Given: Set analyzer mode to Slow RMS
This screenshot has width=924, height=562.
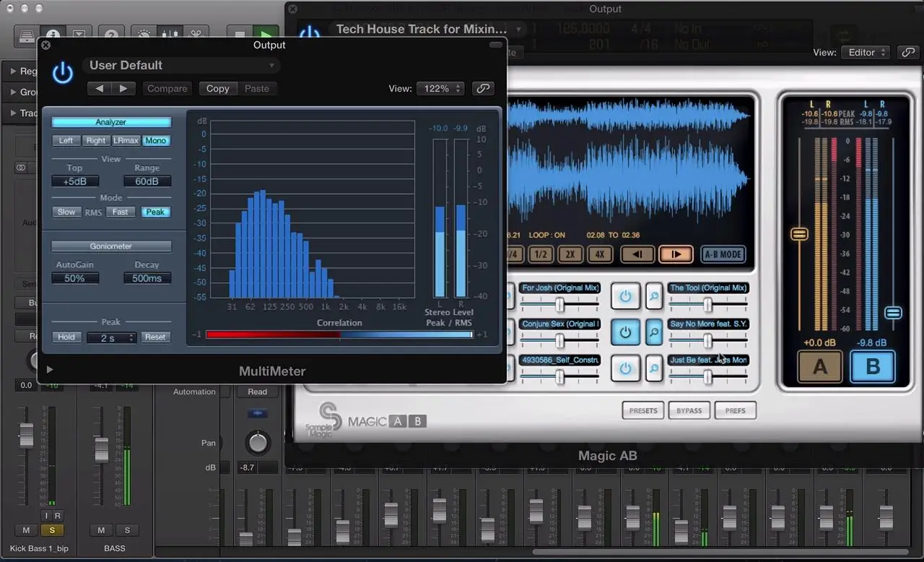Looking at the screenshot, I should coord(66,212).
